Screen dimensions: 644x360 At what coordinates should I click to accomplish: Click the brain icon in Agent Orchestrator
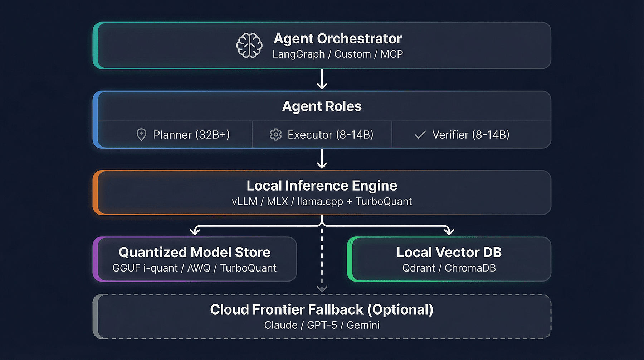(250, 45)
